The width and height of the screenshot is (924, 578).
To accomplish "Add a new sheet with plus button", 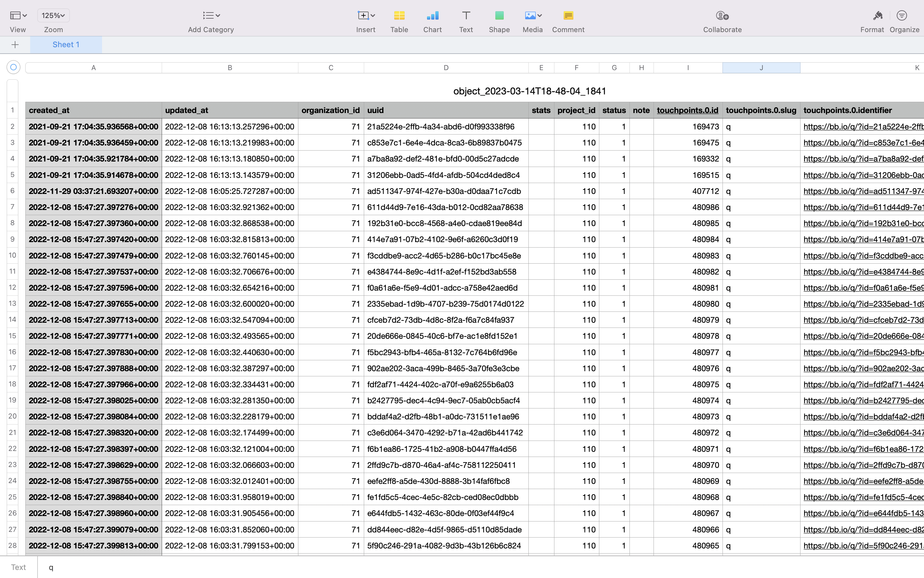I will pyautogui.click(x=15, y=45).
